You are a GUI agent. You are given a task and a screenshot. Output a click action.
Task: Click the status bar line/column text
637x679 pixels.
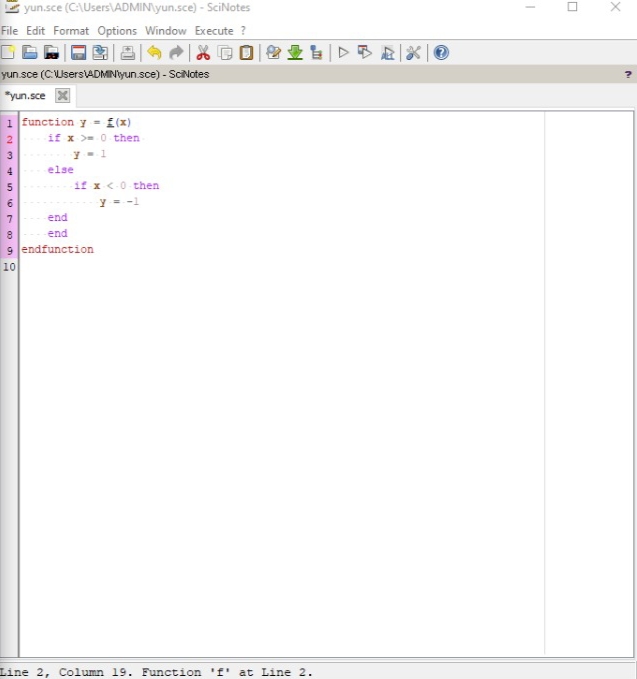click(156, 672)
